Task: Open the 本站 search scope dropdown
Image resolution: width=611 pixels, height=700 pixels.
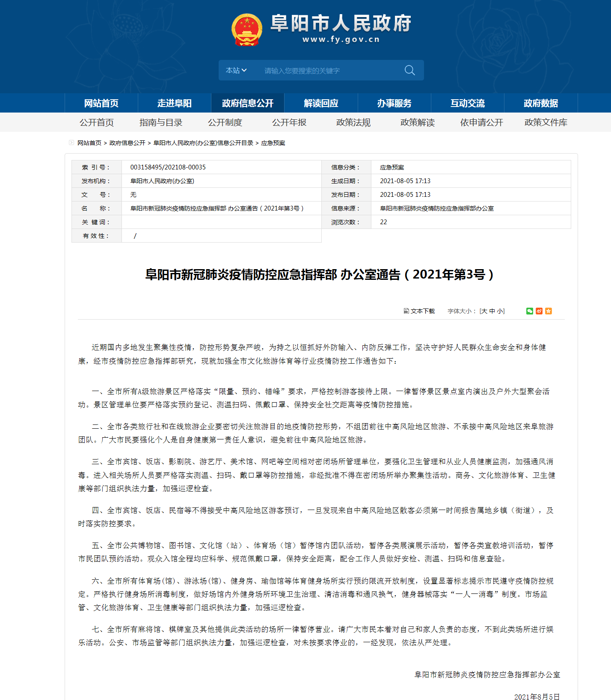Action: (x=236, y=70)
